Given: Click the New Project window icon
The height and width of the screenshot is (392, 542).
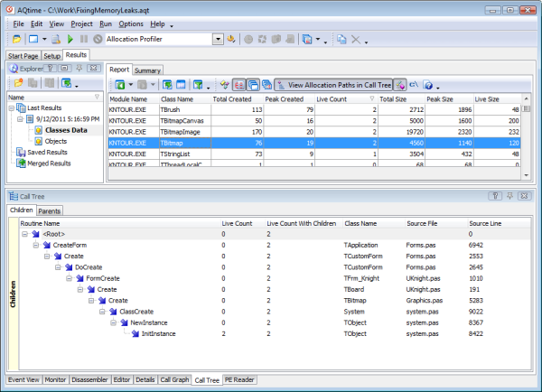Looking at the screenshot, I should [33, 39].
